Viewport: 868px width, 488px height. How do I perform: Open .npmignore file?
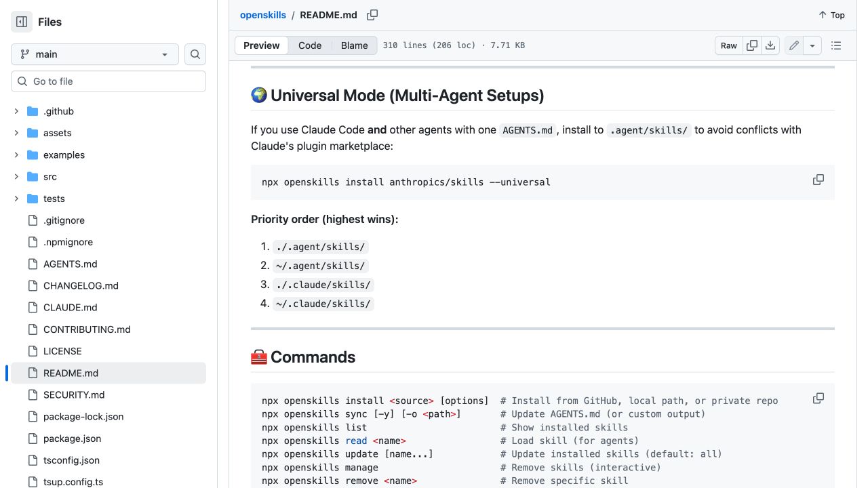[68, 242]
